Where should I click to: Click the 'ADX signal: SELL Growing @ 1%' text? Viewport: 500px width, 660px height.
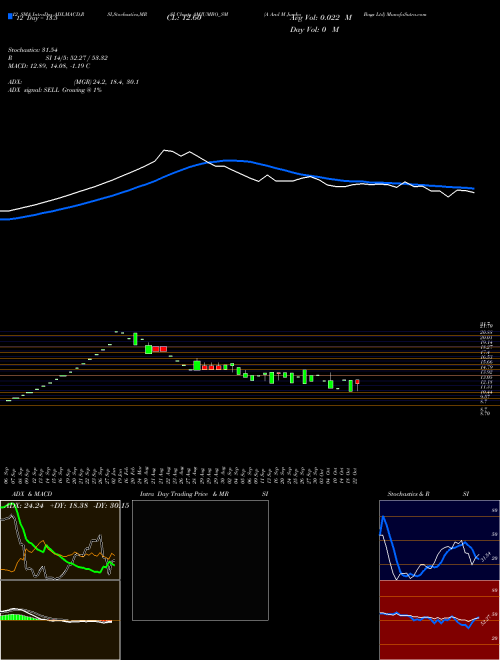tap(55, 90)
